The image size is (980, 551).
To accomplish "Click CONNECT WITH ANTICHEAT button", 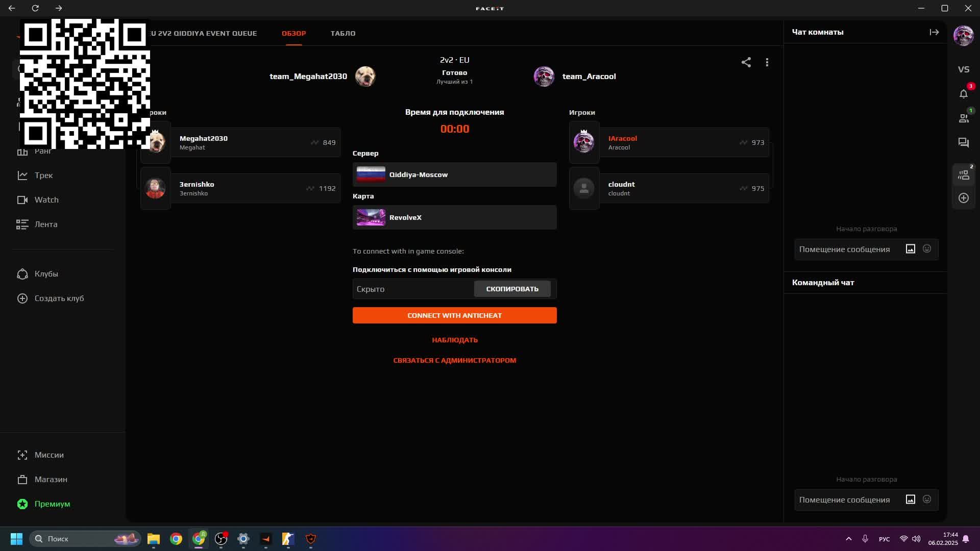I will pos(454,315).
